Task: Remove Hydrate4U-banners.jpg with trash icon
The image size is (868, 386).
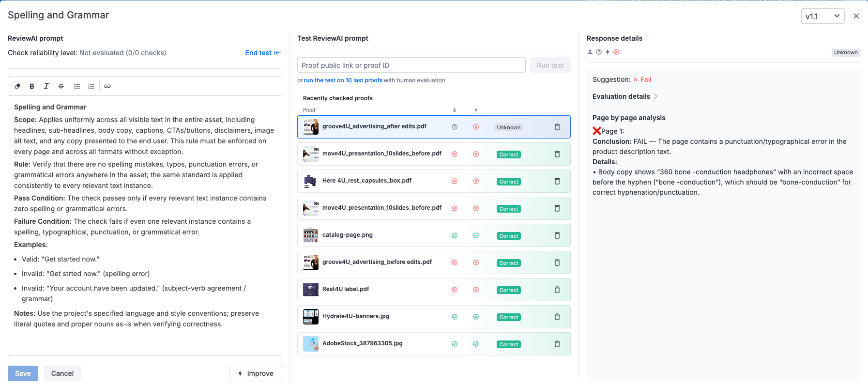Action: pyautogui.click(x=557, y=317)
